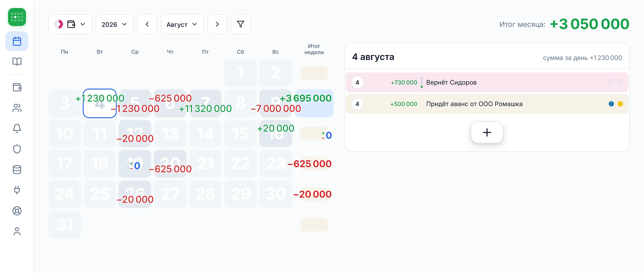This screenshot has height=273, width=644.
Task: Select calendar day 10
Action: pos(64,133)
